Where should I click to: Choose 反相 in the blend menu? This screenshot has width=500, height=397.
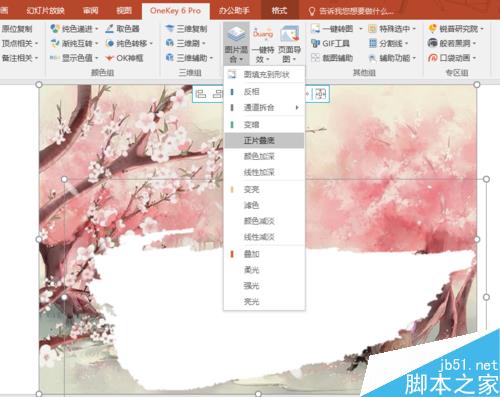(x=264, y=92)
